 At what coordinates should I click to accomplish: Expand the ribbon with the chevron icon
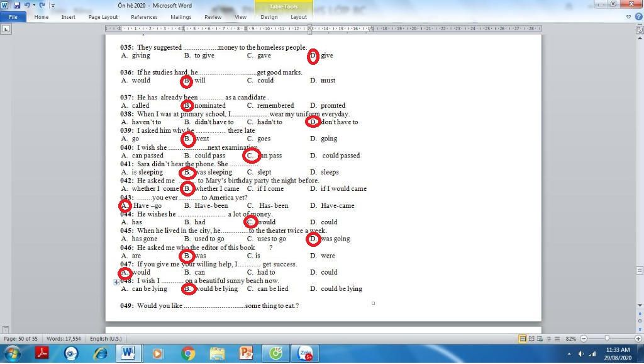point(628,17)
